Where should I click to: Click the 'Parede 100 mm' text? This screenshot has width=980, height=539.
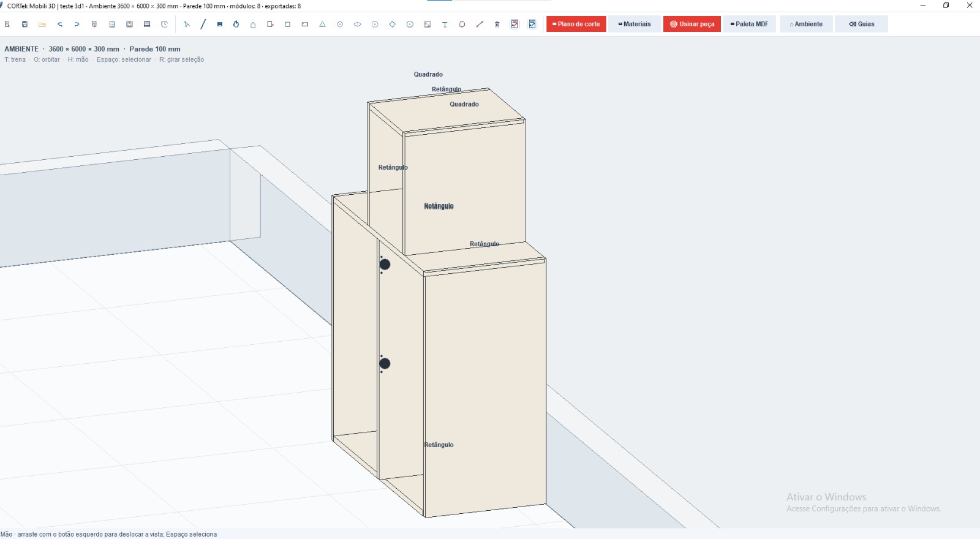(x=155, y=49)
